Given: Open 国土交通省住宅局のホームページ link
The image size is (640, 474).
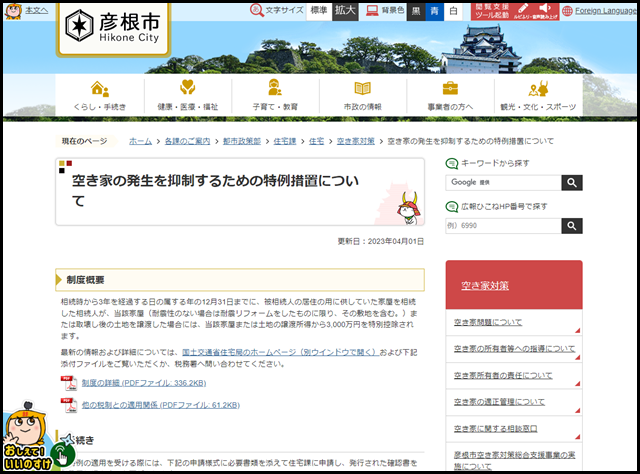Looking at the screenshot, I should 281,352.
